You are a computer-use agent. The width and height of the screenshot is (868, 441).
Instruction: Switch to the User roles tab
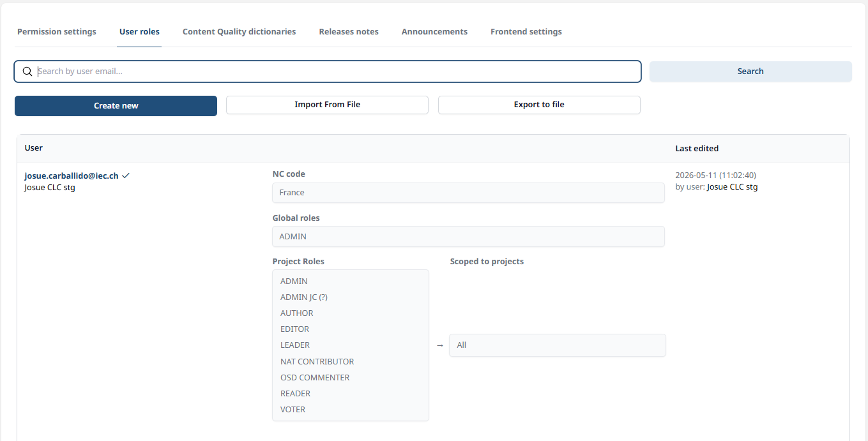[139, 31]
